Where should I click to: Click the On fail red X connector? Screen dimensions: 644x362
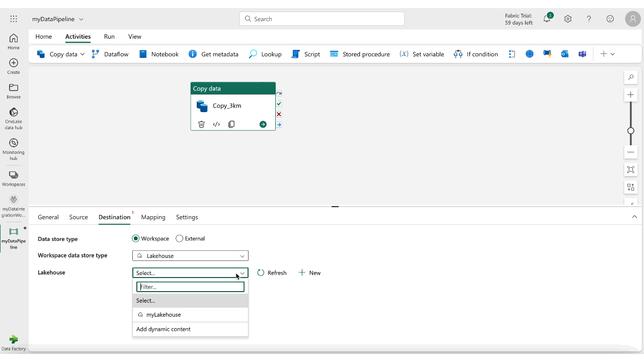[x=279, y=114]
